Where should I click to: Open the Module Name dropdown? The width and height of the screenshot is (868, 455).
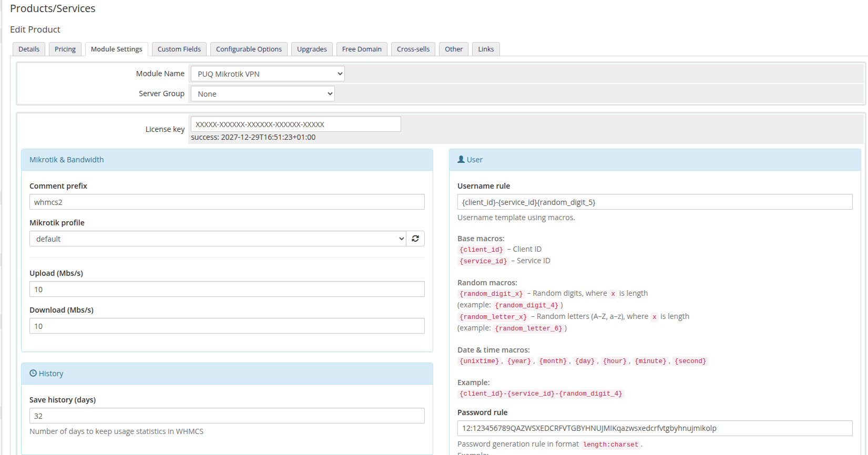[x=268, y=74]
